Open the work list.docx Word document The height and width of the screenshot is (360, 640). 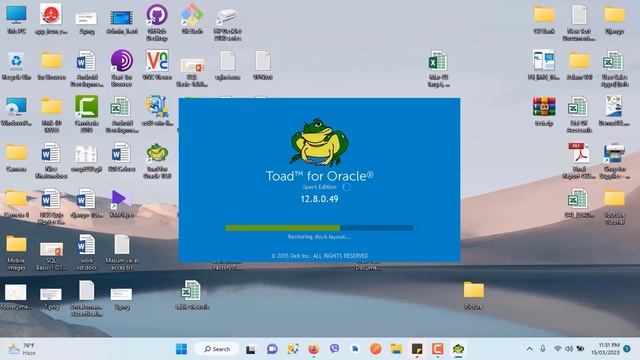(87, 252)
